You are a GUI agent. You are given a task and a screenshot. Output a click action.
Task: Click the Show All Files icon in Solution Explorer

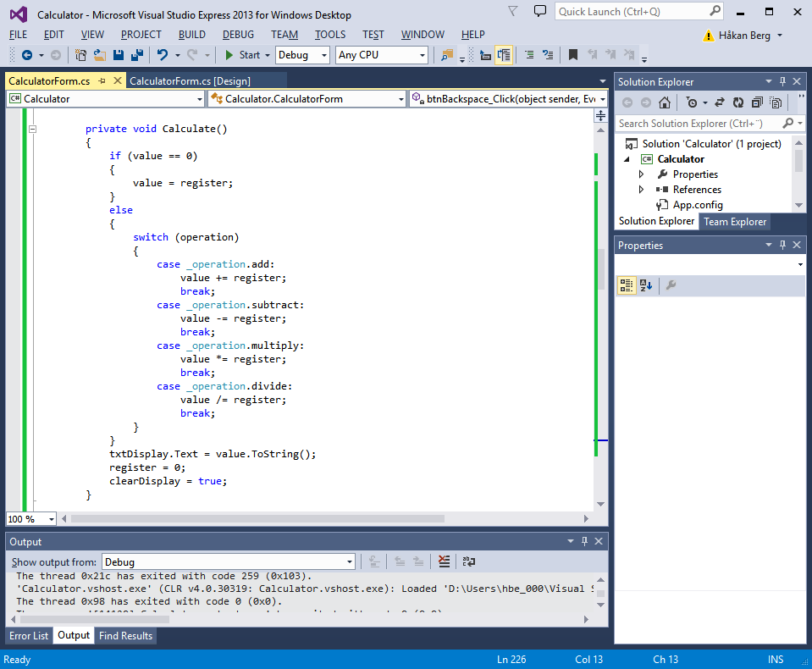[776, 102]
